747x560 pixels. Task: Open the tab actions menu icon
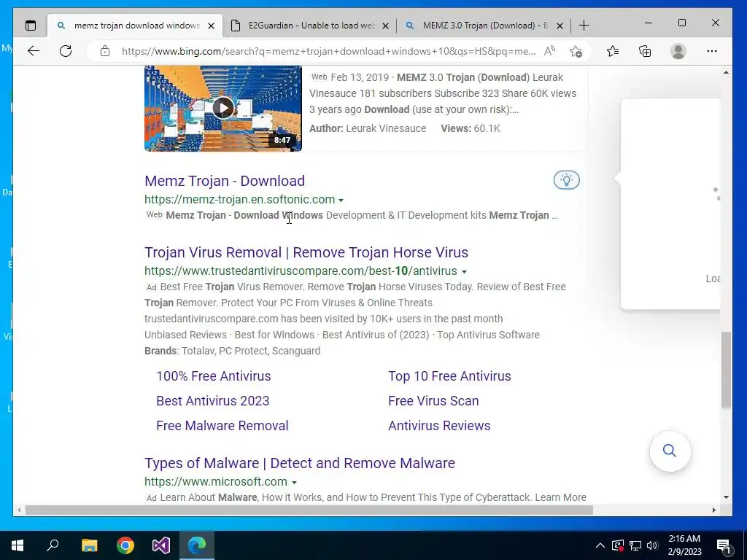click(x=31, y=26)
